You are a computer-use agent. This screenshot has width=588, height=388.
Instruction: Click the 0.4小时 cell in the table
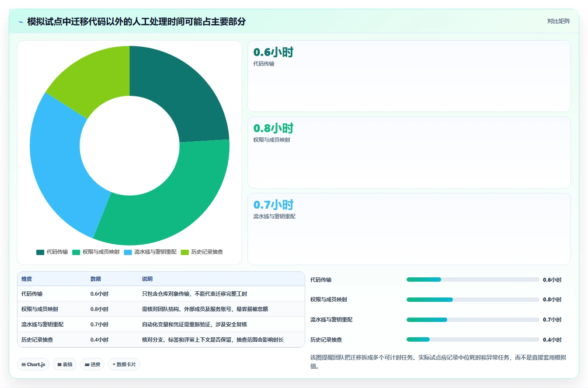pyautogui.click(x=99, y=339)
